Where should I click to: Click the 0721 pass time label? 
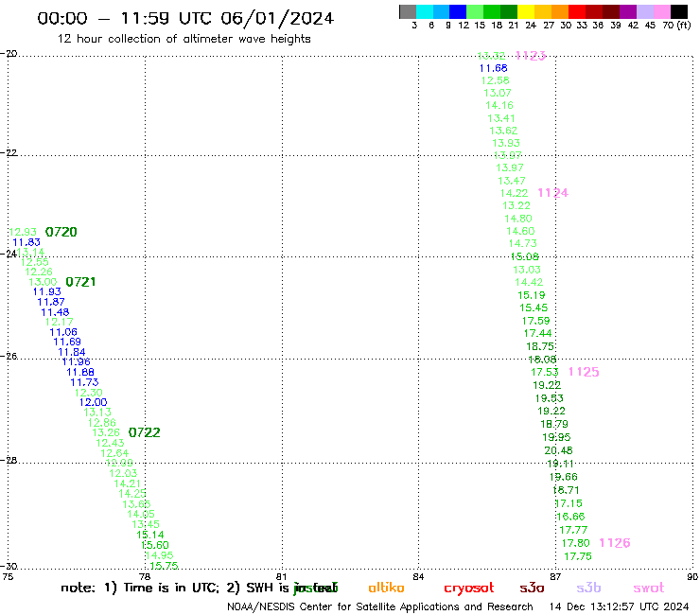(80, 282)
